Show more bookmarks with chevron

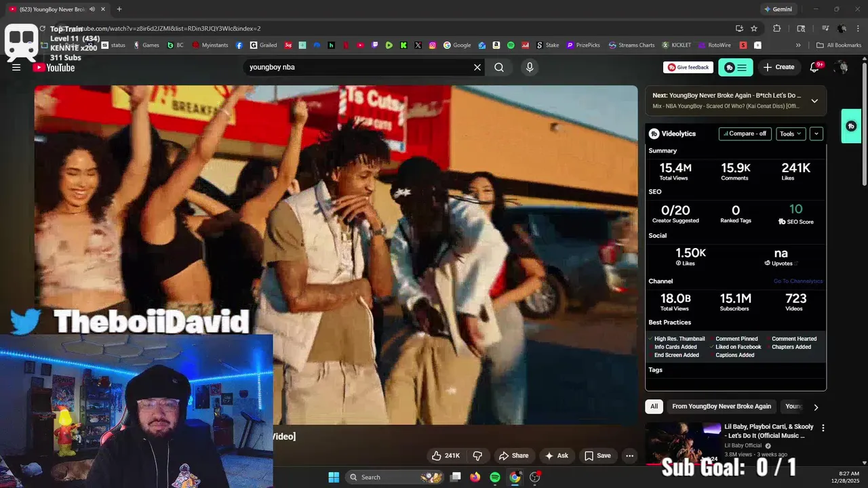[798, 45]
